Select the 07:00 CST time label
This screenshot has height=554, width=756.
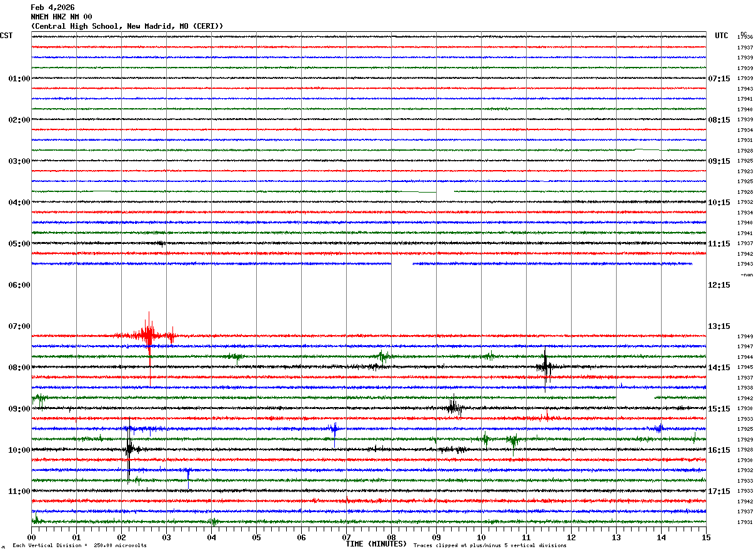(x=19, y=326)
